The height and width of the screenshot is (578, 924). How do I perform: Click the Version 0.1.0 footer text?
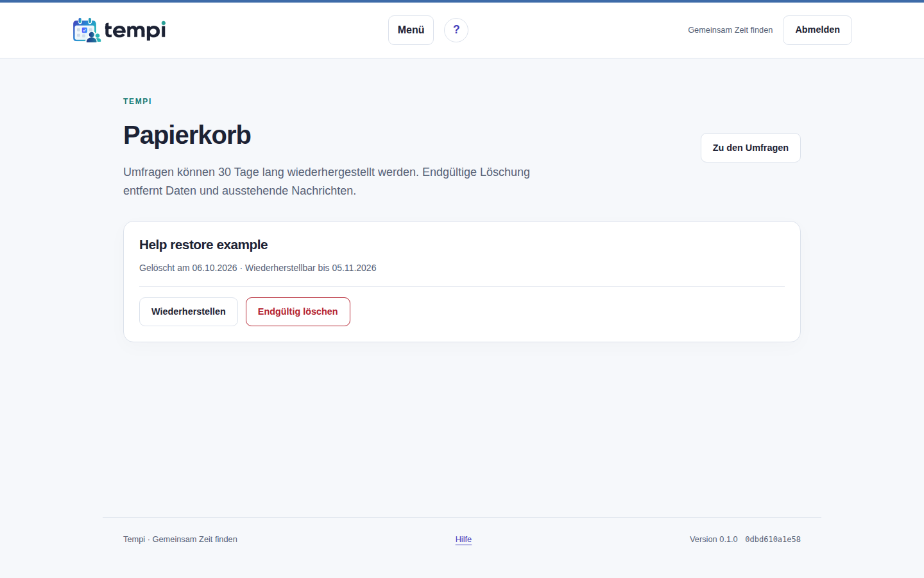pyautogui.click(x=714, y=539)
